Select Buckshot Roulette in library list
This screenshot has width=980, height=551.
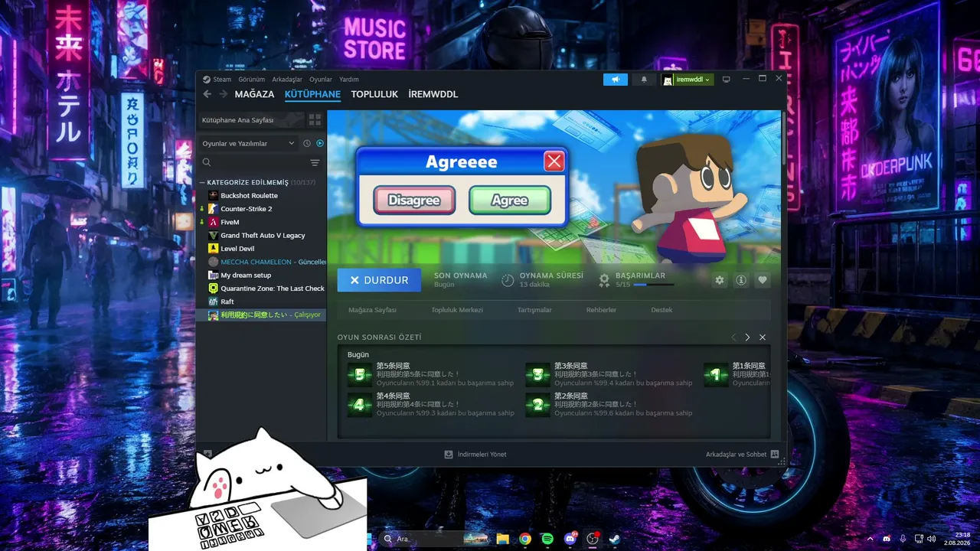pyautogui.click(x=261, y=196)
